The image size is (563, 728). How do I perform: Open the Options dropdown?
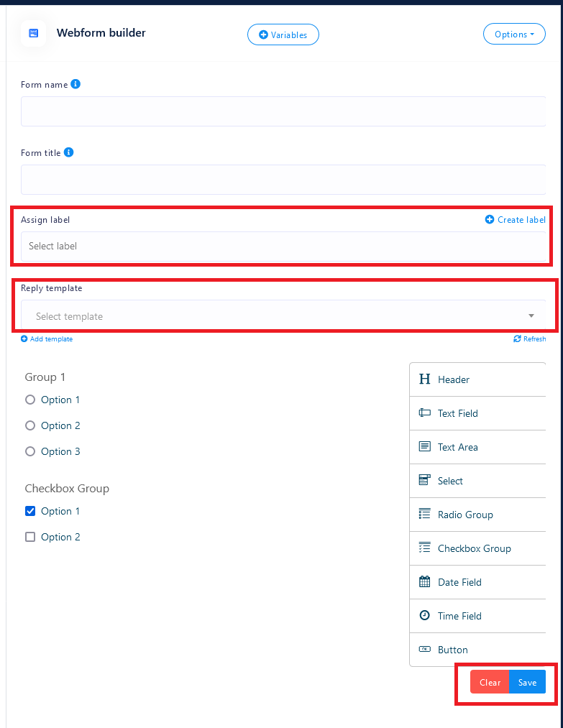[x=513, y=34]
